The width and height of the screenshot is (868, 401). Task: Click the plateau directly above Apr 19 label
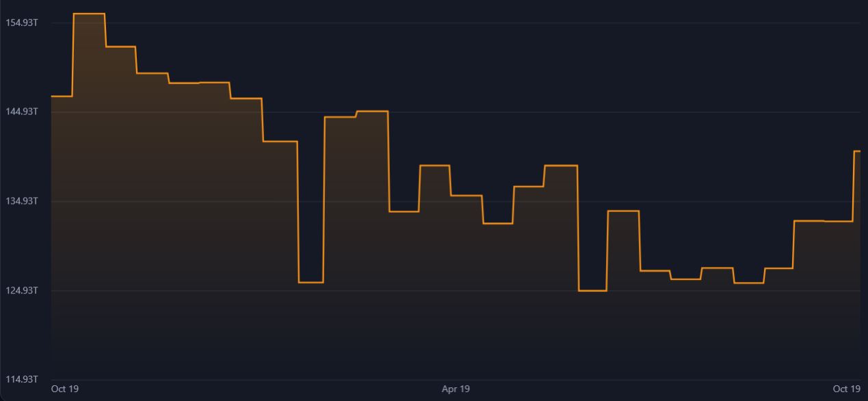pyautogui.click(x=466, y=196)
